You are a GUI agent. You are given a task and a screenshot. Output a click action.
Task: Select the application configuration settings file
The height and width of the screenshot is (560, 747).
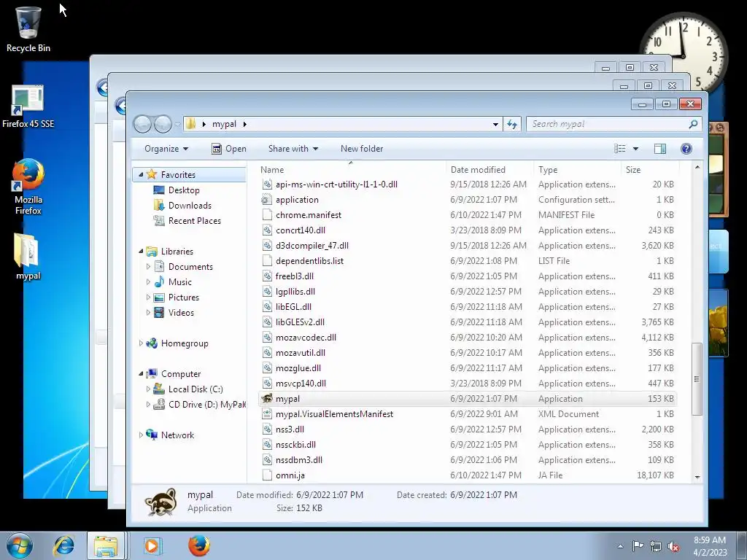click(x=468, y=200)
